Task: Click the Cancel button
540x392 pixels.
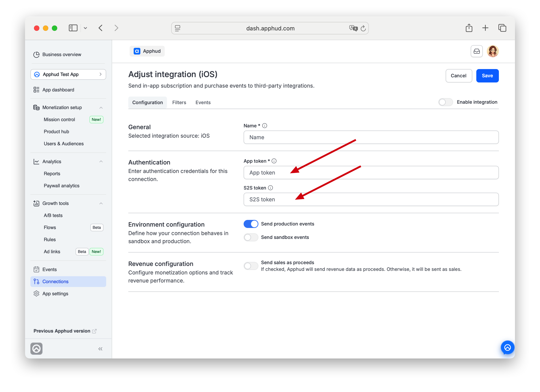Action: tap(459, 76)
